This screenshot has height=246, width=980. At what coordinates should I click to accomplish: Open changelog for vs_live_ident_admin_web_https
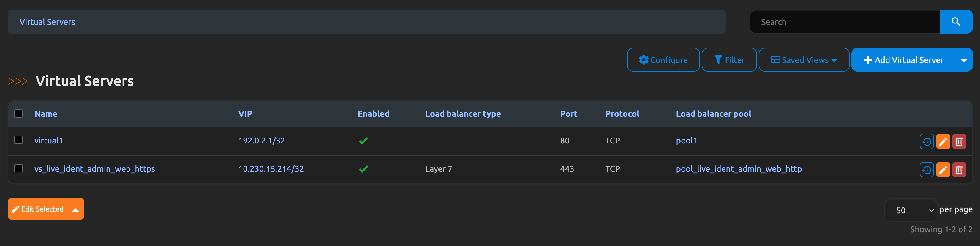click(x=926, y=170)
